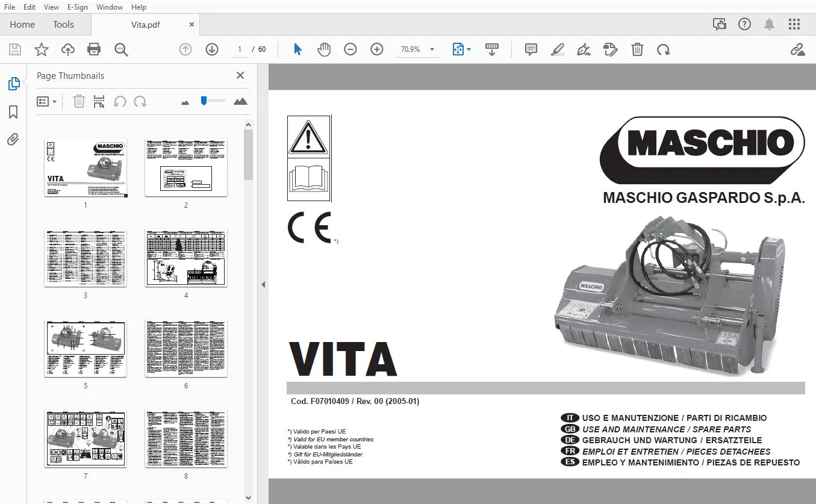The width and height of the screenshot is (816, 504).
Task: Open the E-Sign menu
Action: pyautogui.click(x=78, y=7)
